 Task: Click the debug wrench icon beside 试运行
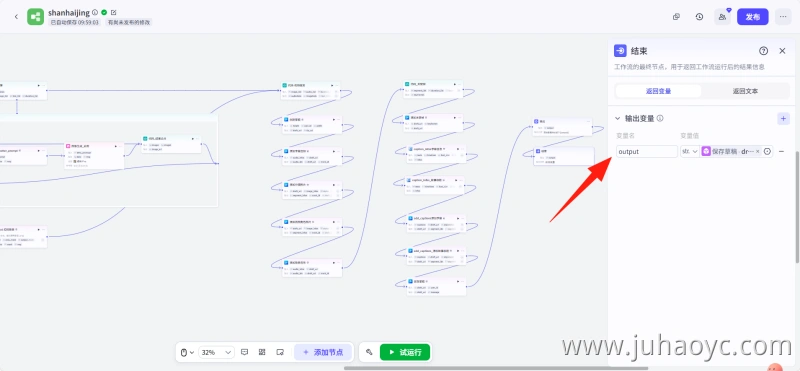[x=369, y=352]
